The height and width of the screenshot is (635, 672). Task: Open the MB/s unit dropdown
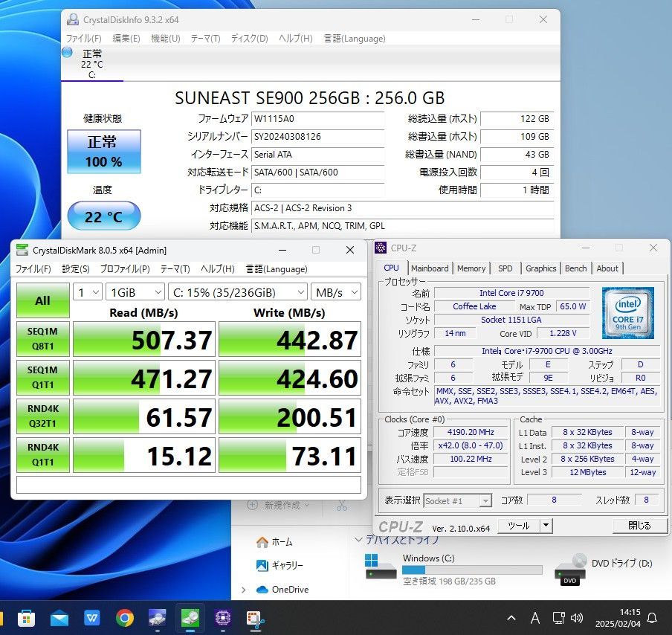[x=336, y=292]
